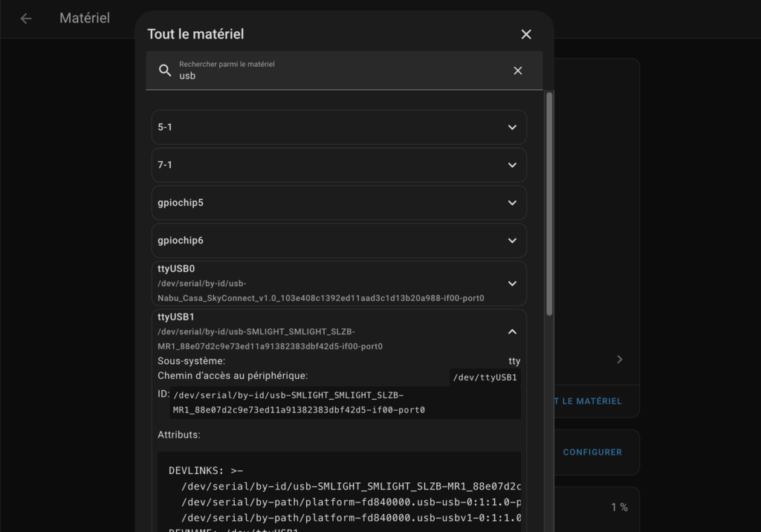Image resolution: width=761 pixels, height=532 pixels.
Task: Click the Matériel page title
Action: tap(85, 19)
